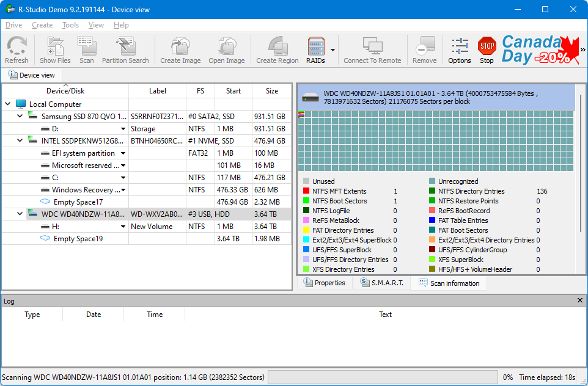588x386 pixels.
Task: Click the red NTFS MFT Extents swatch
Action: [306, 191]
